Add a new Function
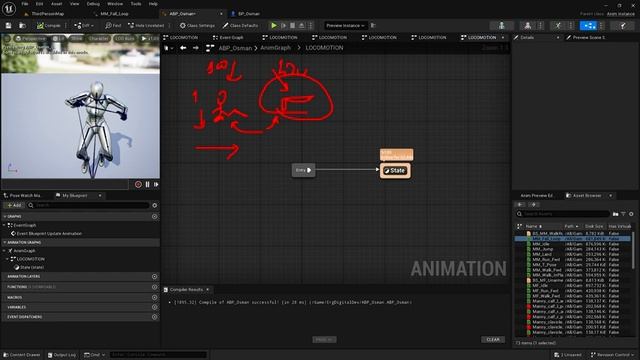 [x=155, y=287]
